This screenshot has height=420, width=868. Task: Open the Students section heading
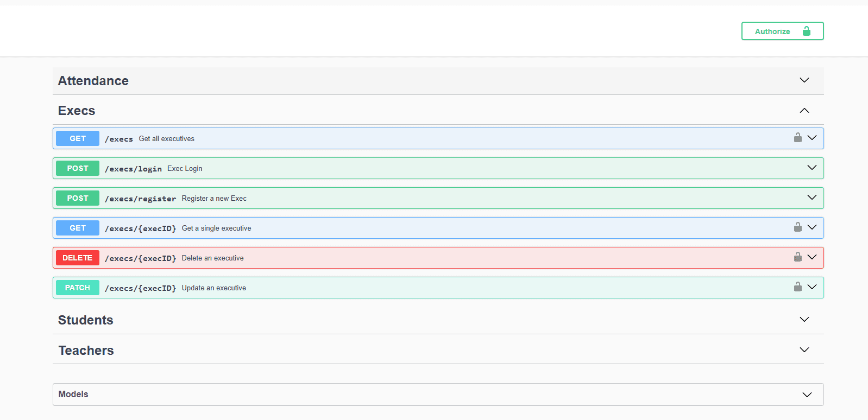point(86,320)
